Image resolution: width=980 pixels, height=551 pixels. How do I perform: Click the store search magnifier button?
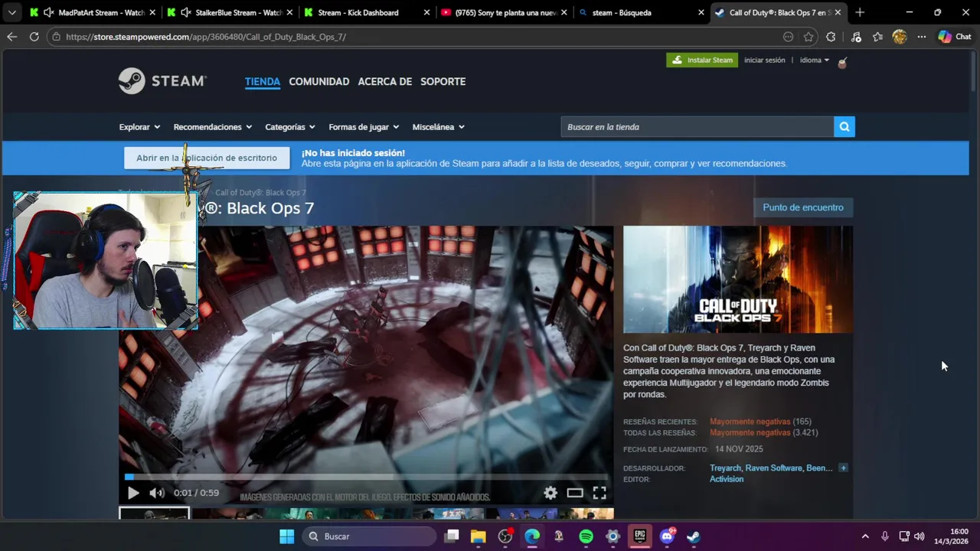pos(844,127)
